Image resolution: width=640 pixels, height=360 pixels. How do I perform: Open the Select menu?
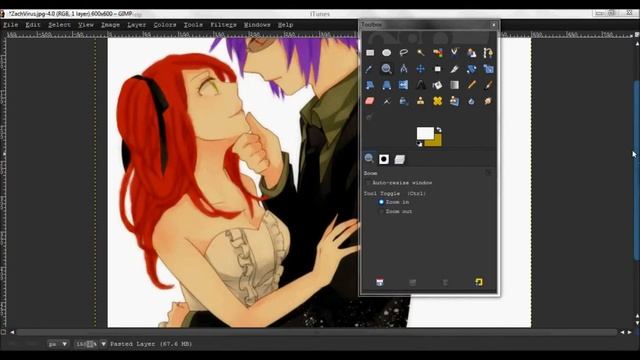point(59,25)
